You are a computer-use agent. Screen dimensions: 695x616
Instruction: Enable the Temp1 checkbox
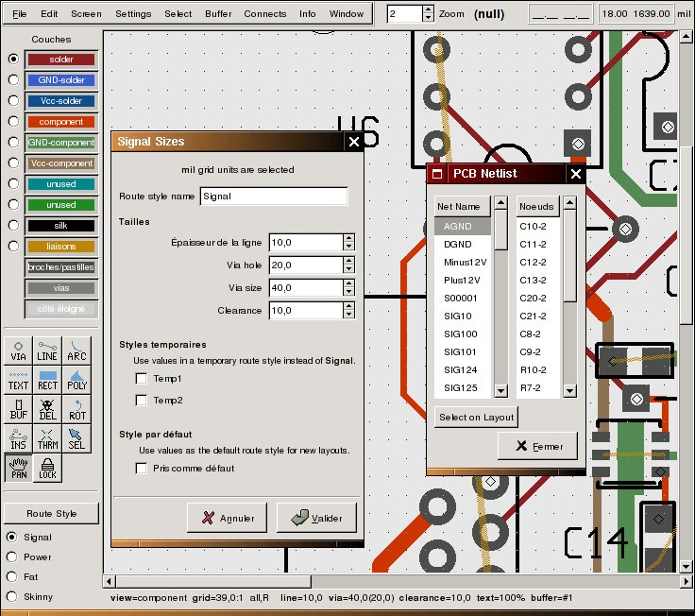pyautogui.click(x=142, y=379)
